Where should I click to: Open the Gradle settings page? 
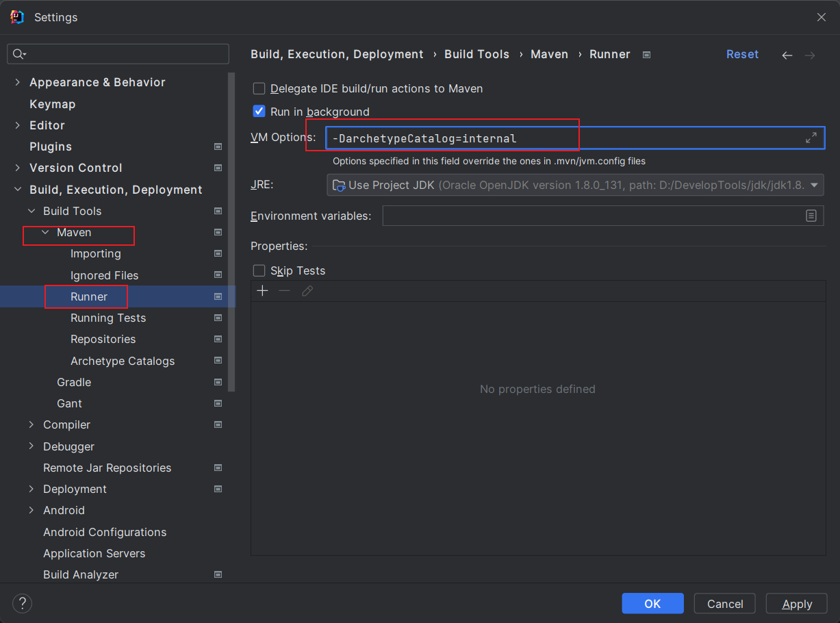tap(74, 382)
